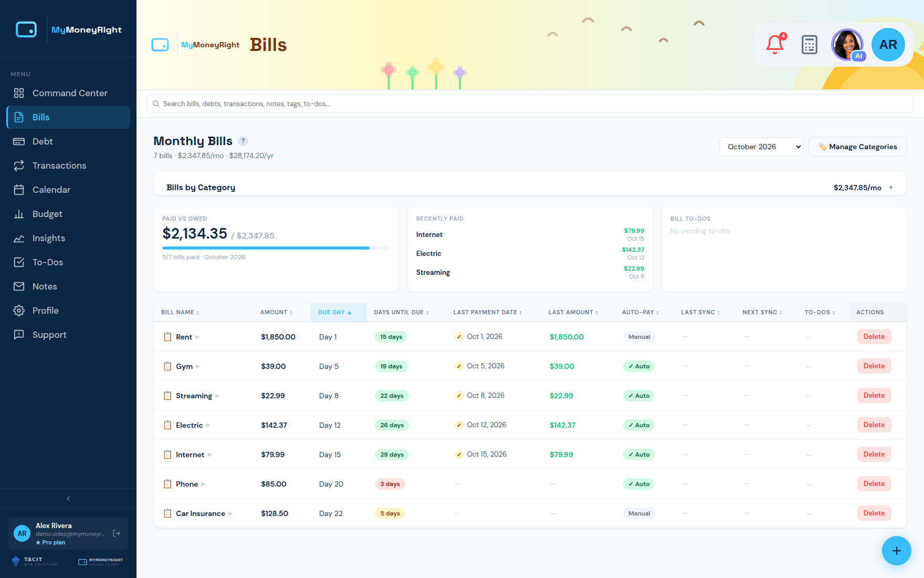Expand the Streaming bill row arrow
Screen dimensions: 924x578
click(217, 396)
